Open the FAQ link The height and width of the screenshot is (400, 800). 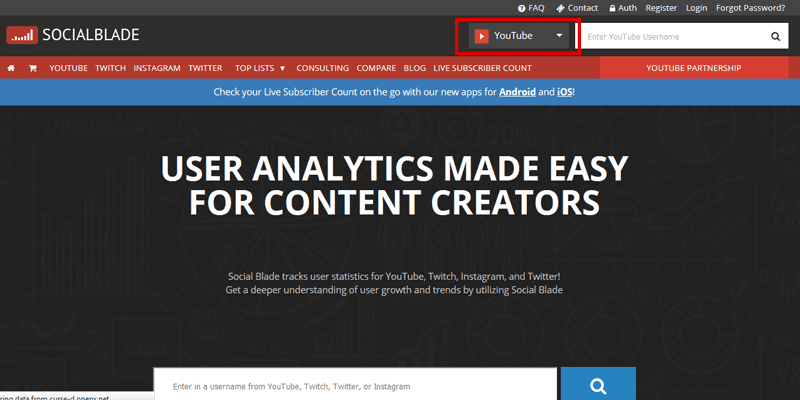536,8
